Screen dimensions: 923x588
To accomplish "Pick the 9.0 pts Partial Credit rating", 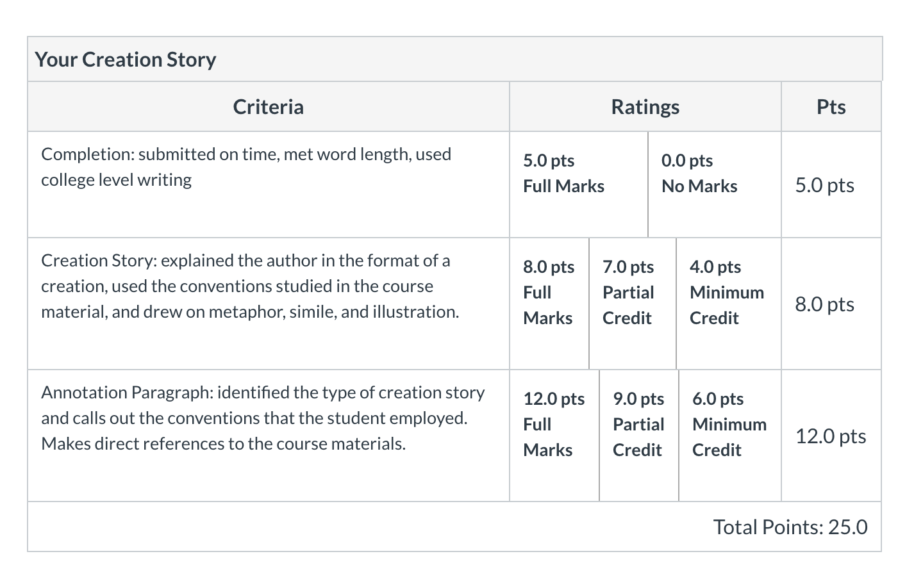I will coord(638,425).
